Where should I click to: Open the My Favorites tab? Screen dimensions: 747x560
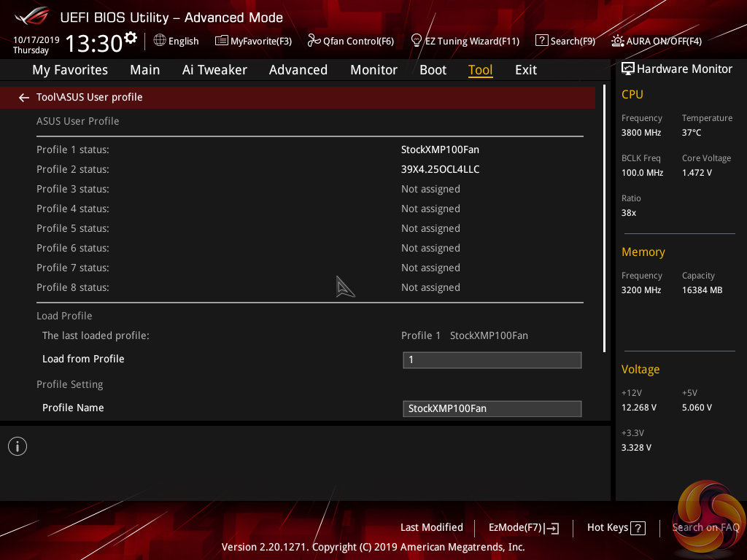70,70
